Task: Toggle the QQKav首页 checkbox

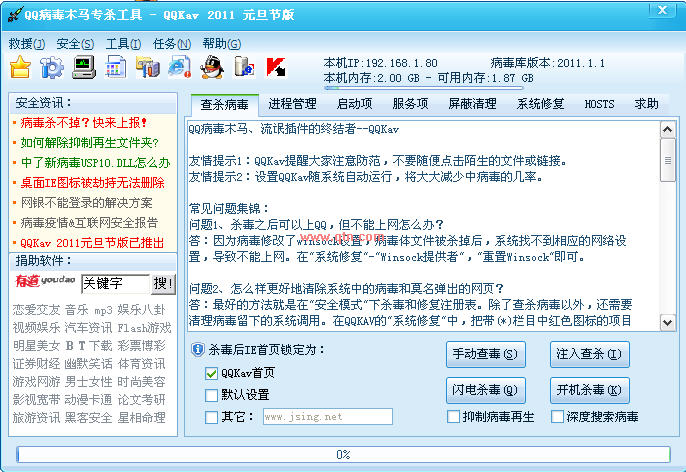Action: (x=211, y=373)
